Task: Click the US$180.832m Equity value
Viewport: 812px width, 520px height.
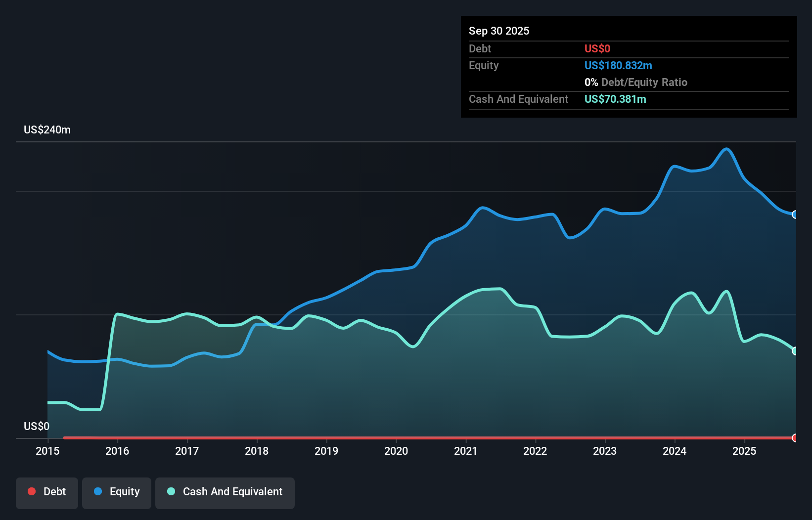Action: click(x=618, y=65)
